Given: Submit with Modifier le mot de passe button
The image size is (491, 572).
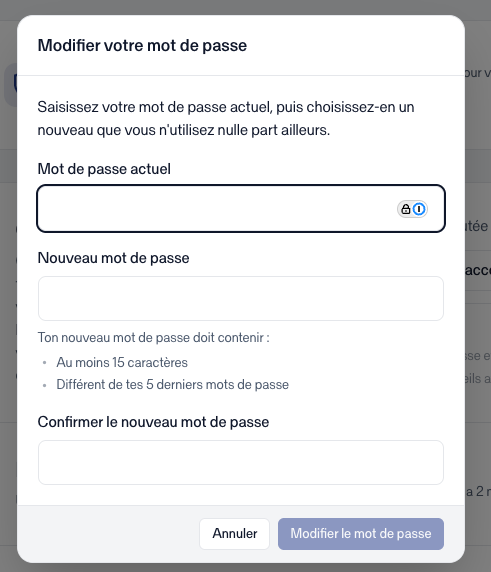Looking at the screenshot, I should coord(361,534).
